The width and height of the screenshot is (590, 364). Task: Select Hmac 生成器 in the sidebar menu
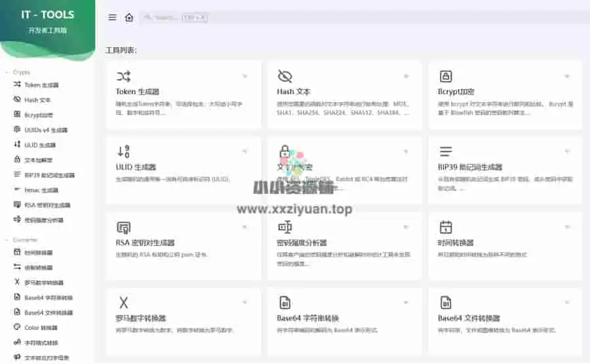41,190
